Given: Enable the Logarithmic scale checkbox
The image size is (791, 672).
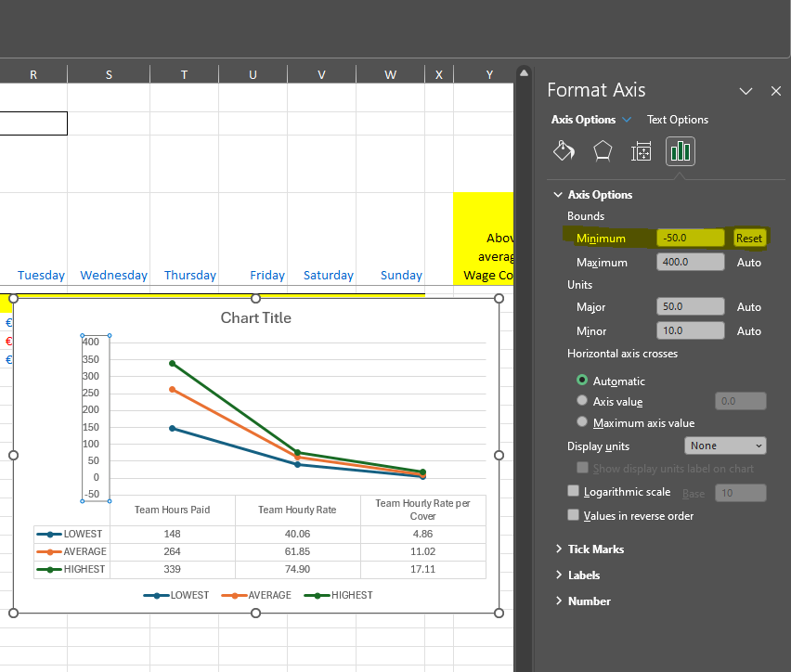Looking at the screenshot, I should pos(573,491).
